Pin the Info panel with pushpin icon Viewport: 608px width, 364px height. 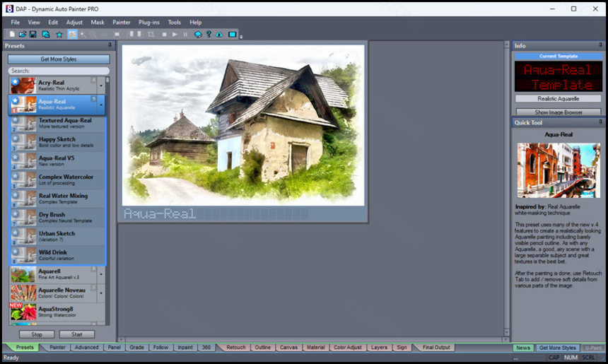(x=600, y=45)
